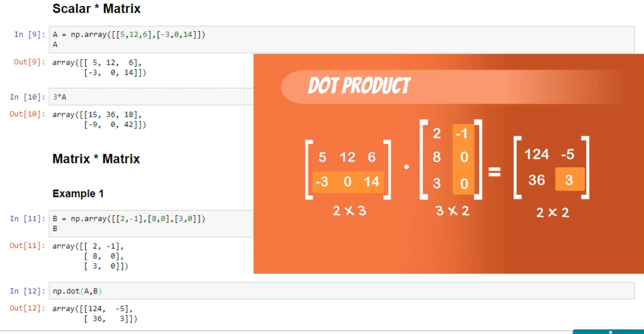
Task: Click the In [11] cell defining B
Action: point(152,223)
